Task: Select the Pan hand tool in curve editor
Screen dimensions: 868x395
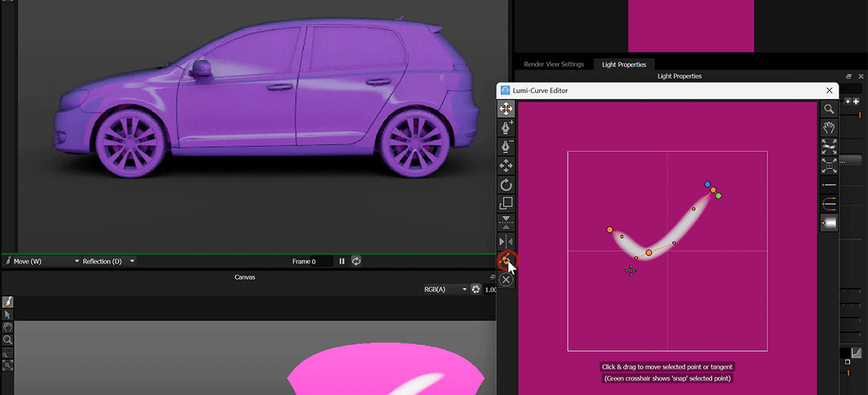Action: (x=829, y=128)
